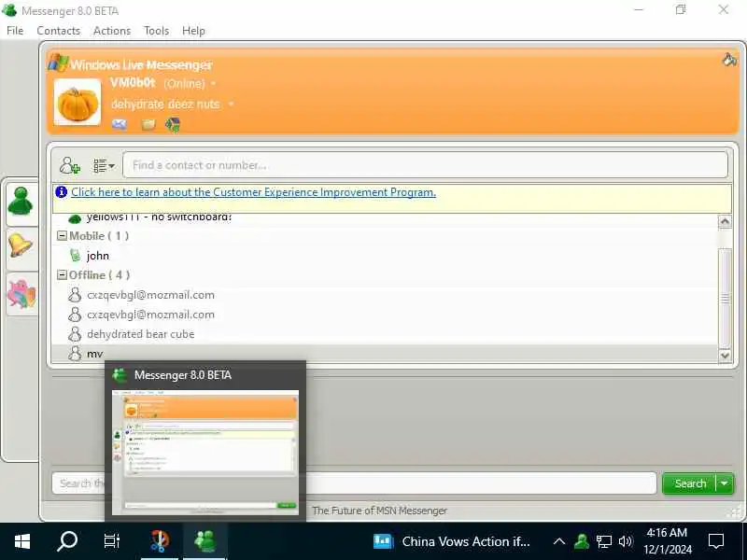Click the pumpkin display picture
747x560 pixels.
78,102
